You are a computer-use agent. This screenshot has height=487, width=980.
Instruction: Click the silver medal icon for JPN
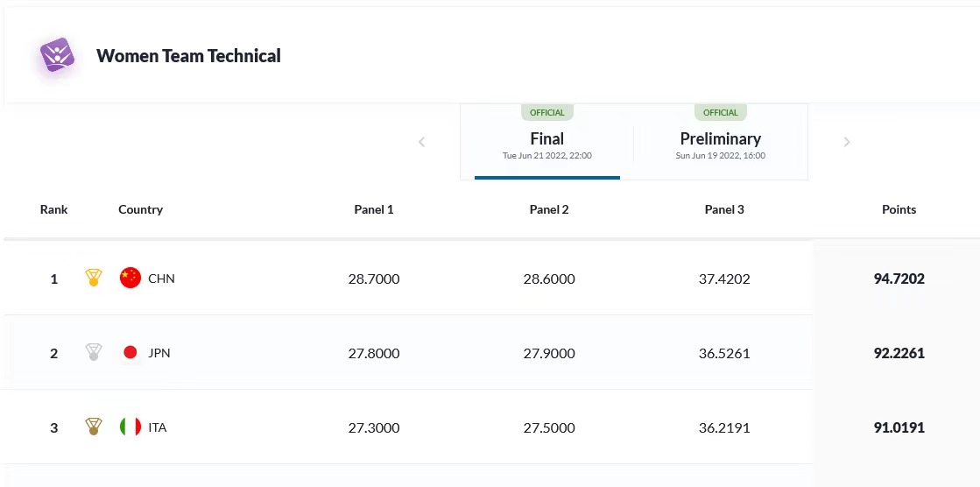[x=93, y=353]
